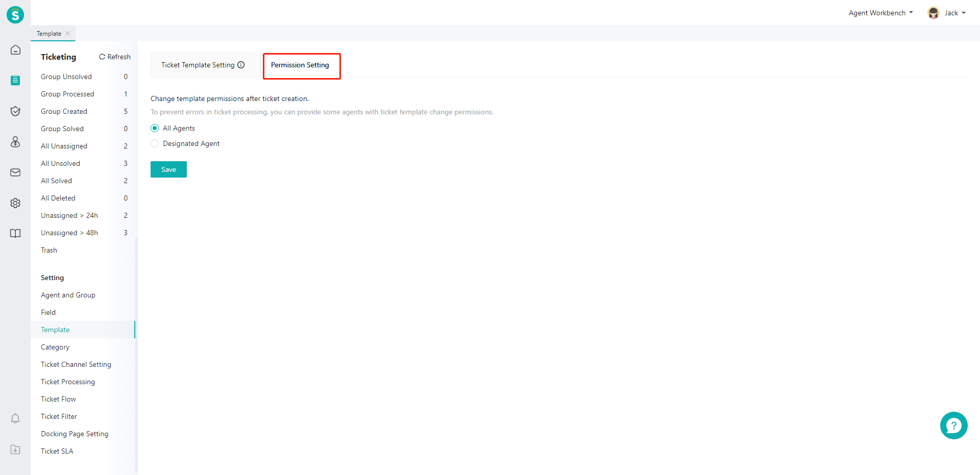Select the All Agents radio option
This screenshot has width=980, height=475.
[155, 128]
